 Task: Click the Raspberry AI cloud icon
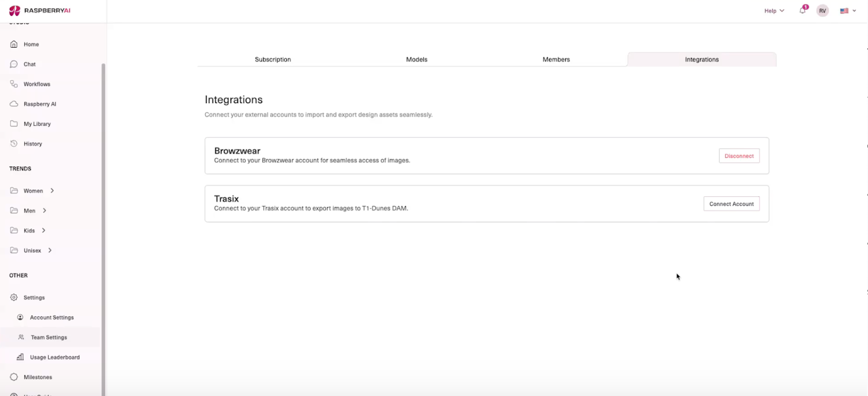14,104
